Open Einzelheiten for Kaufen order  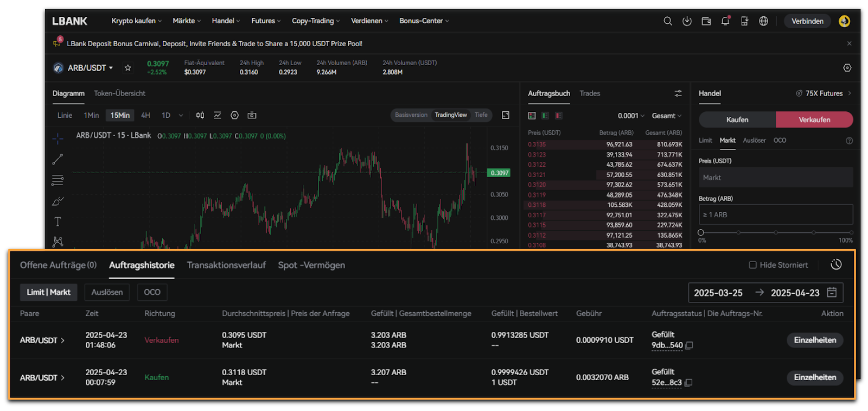click(815, 377)
